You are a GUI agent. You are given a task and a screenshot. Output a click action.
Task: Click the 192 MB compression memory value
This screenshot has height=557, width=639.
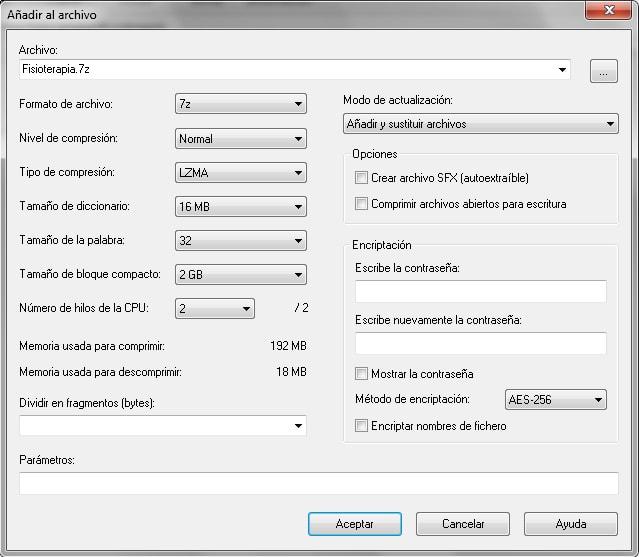click(x=288, y=346)
